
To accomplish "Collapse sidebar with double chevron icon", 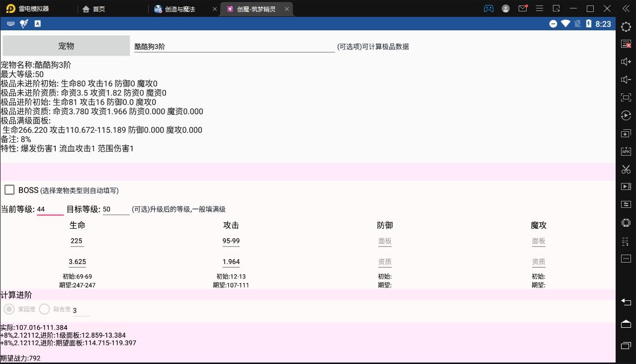I will pos(626,8).
